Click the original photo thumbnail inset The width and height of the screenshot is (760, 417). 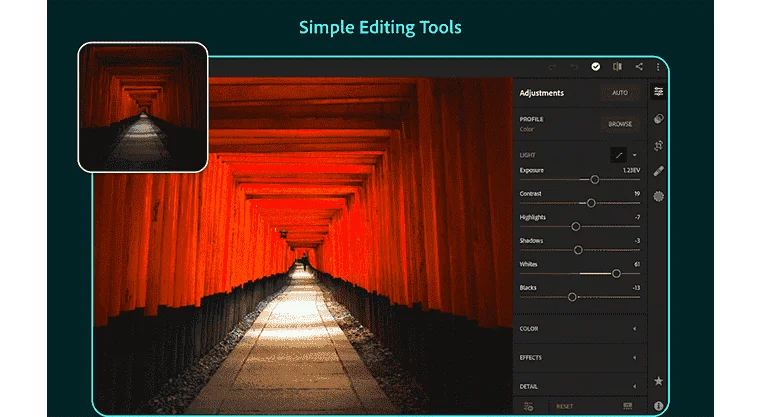143,107
